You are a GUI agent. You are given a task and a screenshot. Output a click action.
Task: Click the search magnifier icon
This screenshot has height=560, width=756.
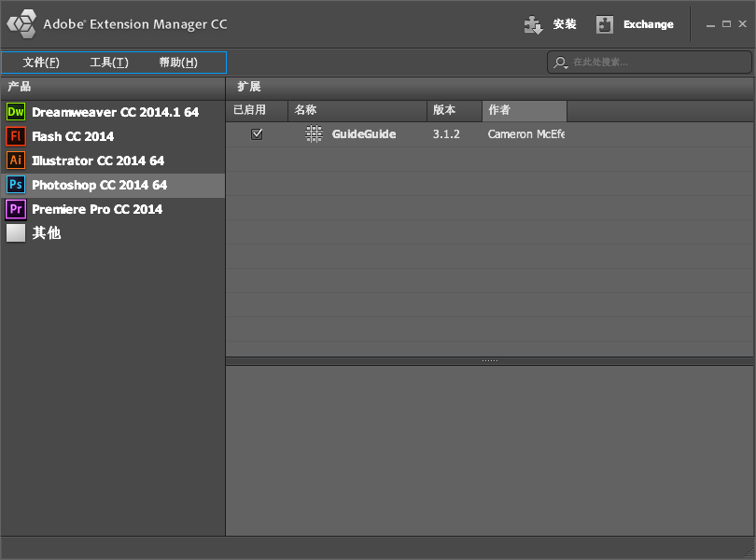[560, 63]
